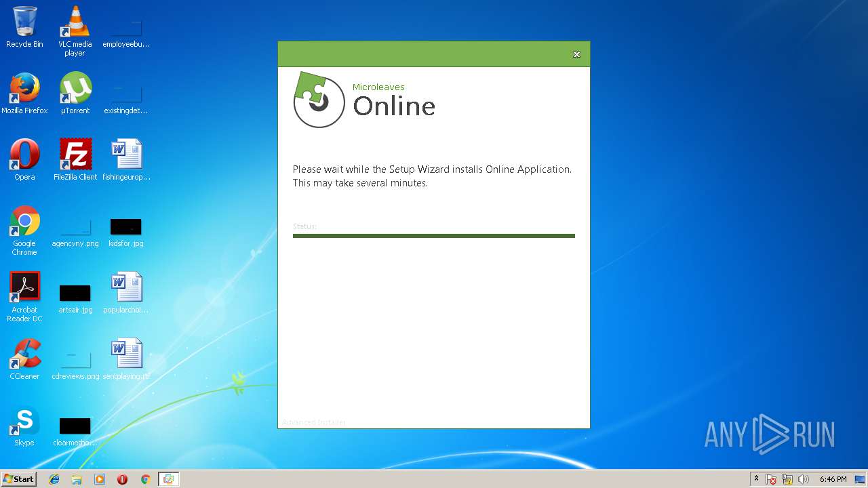This screenshot has height=488, width=868.
Task: Click the 6:46 PM system clock
Action: pyautogui.click(x=833, y=479)
